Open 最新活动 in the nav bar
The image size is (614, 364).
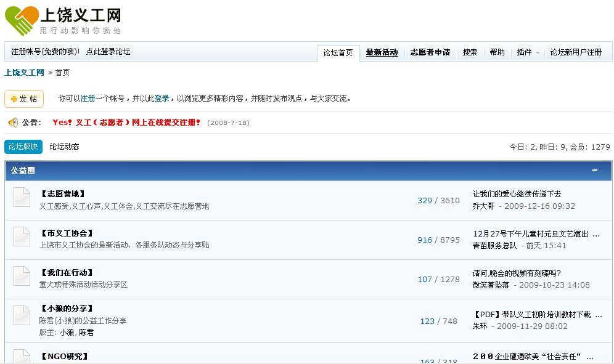[x=382, y=52]
